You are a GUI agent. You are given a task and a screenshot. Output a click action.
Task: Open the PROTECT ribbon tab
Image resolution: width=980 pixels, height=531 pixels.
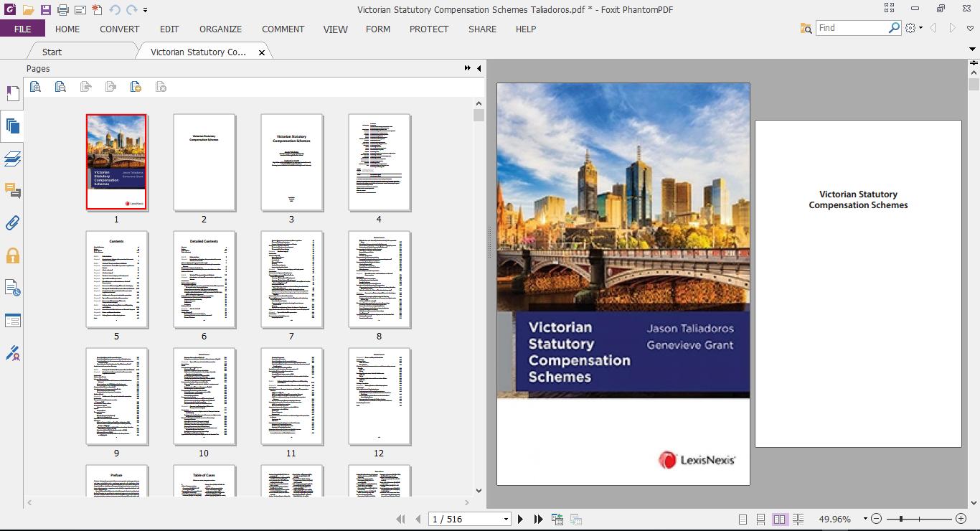[x=429, y=29]
